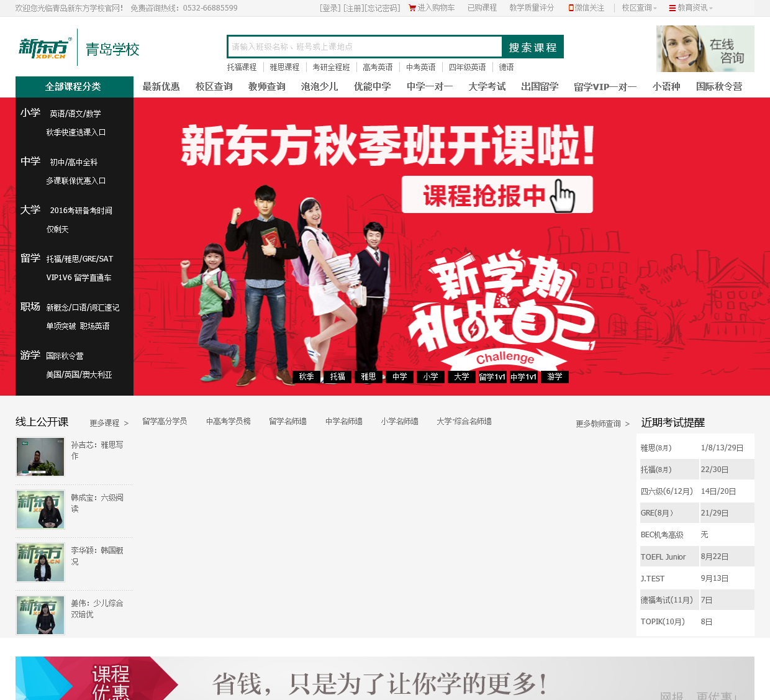
Task: Switch banner to the 留学1v1 slide
Action: [493, 376]
